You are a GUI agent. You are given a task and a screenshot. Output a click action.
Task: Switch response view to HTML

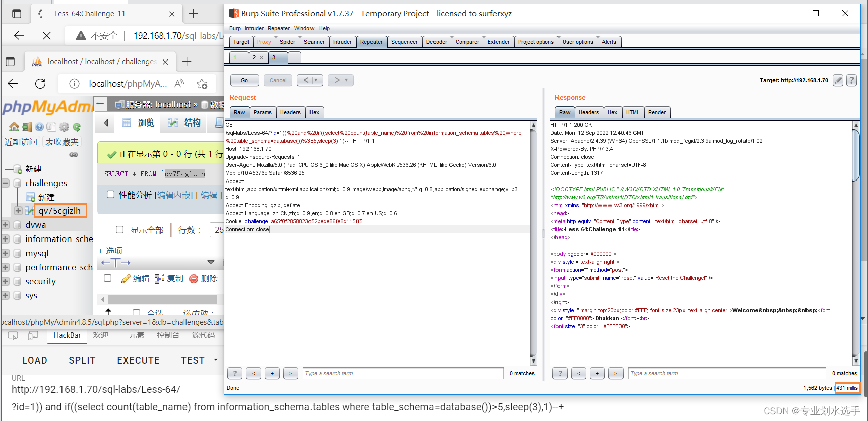tap(633, 112)
